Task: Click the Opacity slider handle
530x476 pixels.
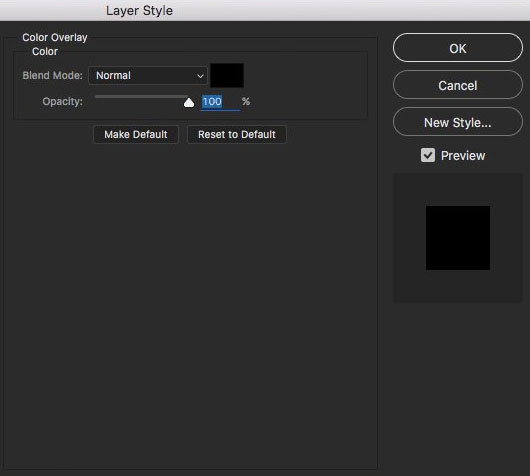Action: (x=189, y=102)
